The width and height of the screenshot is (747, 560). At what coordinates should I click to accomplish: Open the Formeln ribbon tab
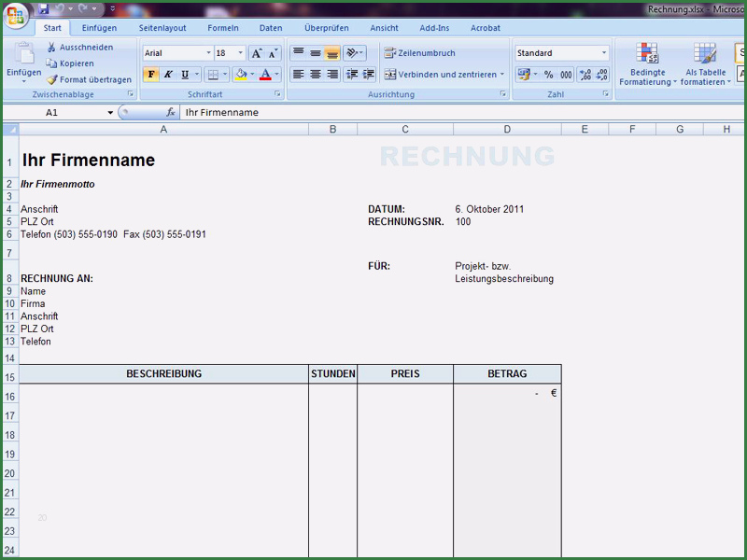223,28
